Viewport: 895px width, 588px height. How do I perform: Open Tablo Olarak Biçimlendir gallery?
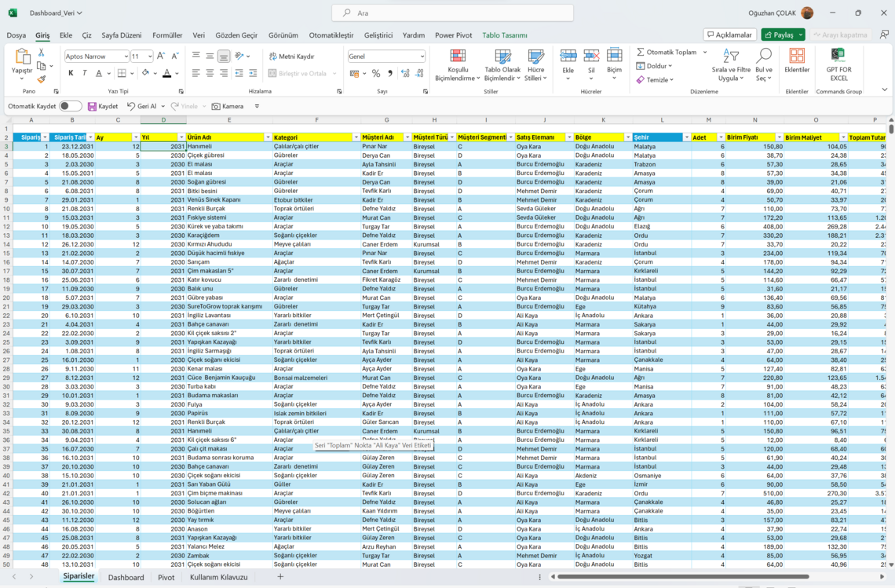click(502, 65)
